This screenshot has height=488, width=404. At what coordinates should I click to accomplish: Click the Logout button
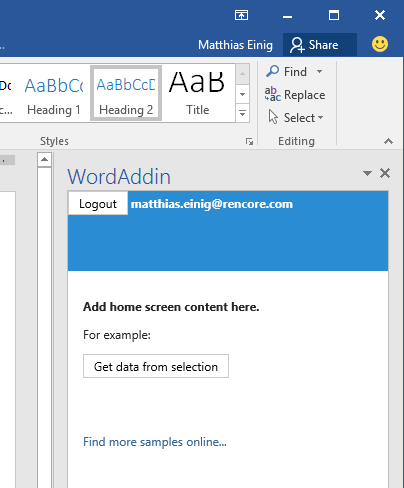[98, 203]
